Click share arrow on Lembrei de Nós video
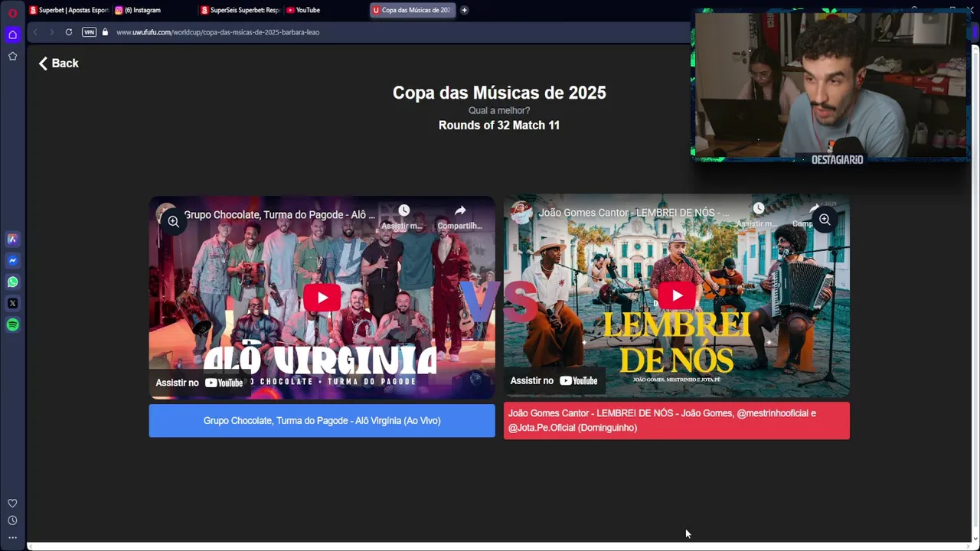The image size is (980, 551). [815, 210]
